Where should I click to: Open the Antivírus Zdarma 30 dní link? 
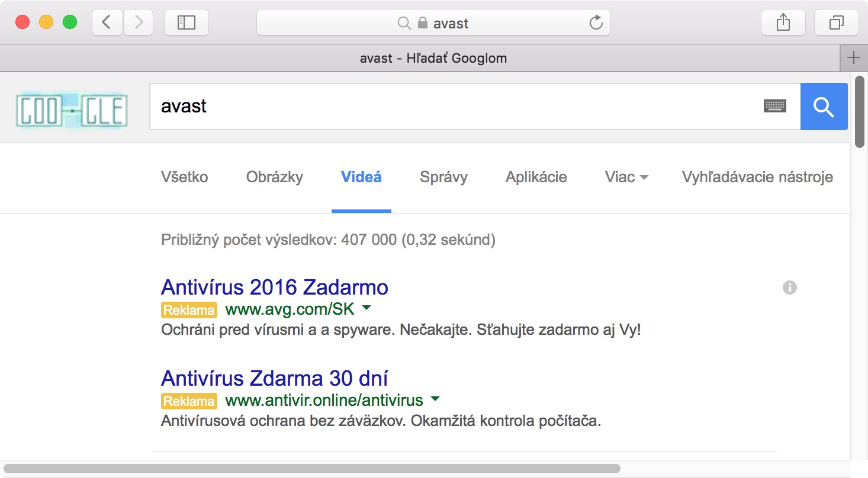tap(275, 378)
